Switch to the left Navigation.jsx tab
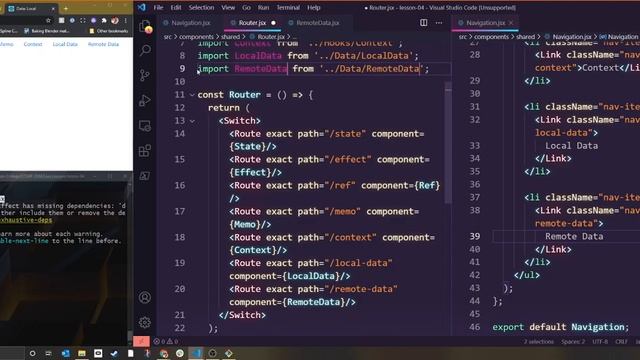The height and width of the screenshot is (360, 640). point(190,23)
